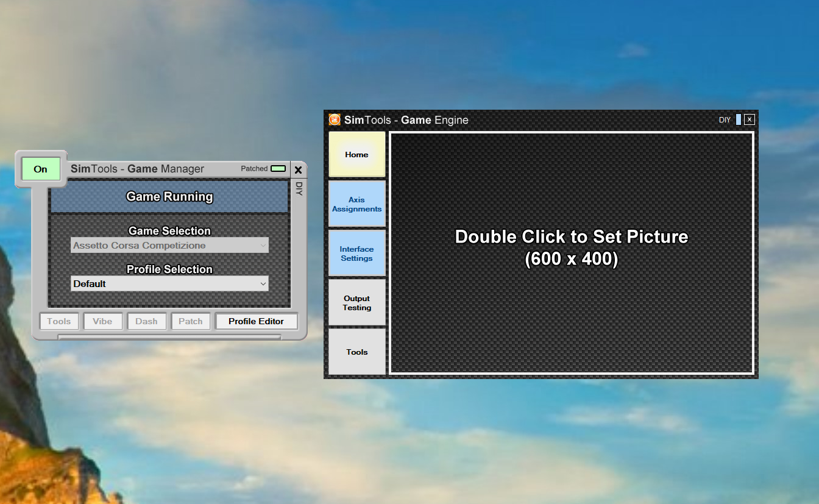Close the SimTools Game Manager window
Image resolution: width=819 pixels, height=504 pixels.
[298, 170]
